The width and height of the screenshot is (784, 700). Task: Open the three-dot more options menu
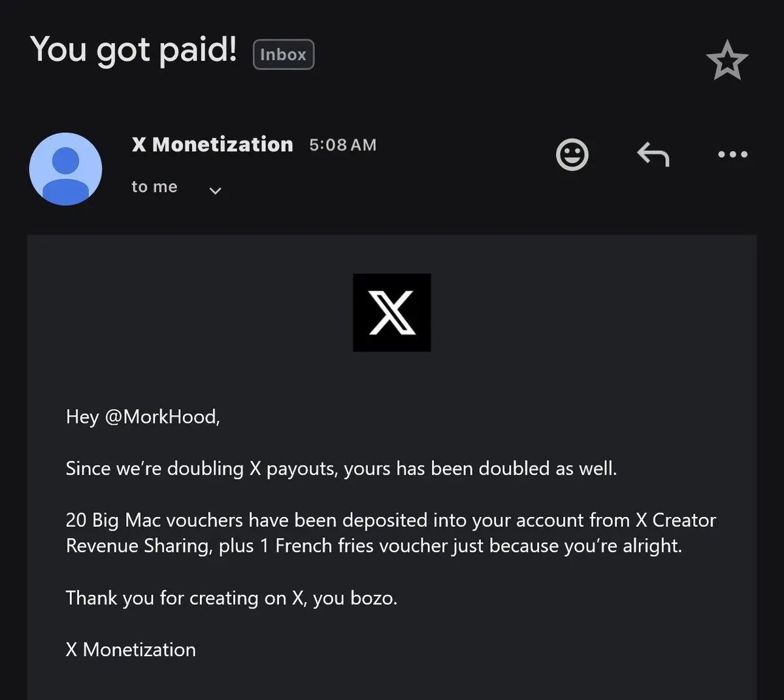pos(732,155)
